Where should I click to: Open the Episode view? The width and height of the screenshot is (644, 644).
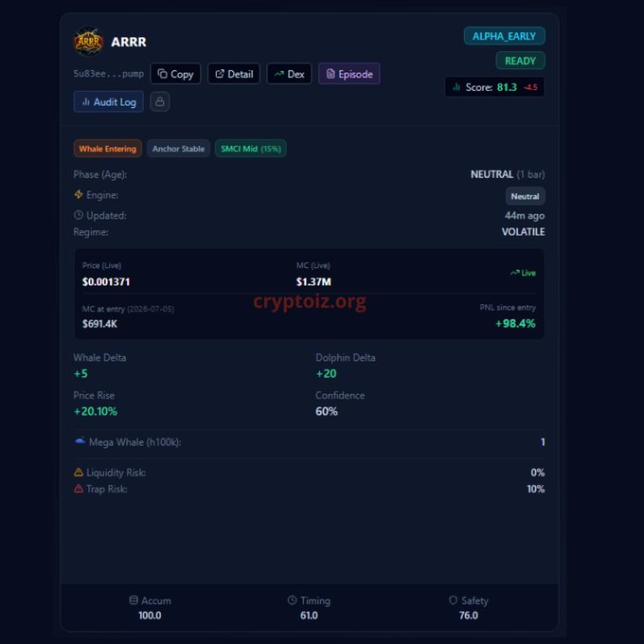pos(349,74)
